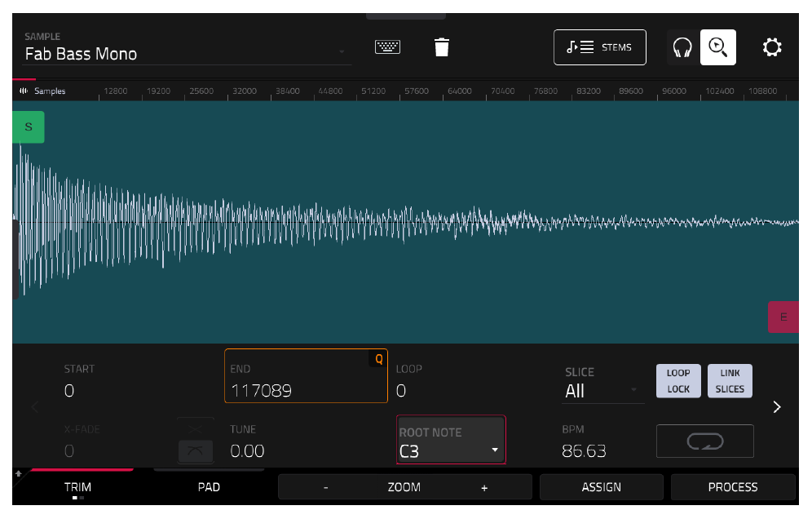This screenshot has height=519, width=812.
Task: Click the STEMS button
Action: pos(600,47)
